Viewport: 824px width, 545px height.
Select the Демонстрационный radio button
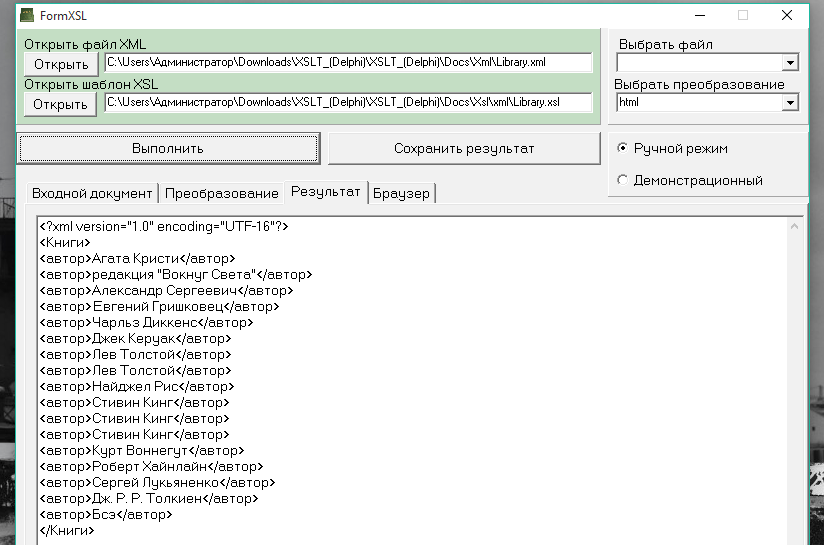(x=622, y=180)
